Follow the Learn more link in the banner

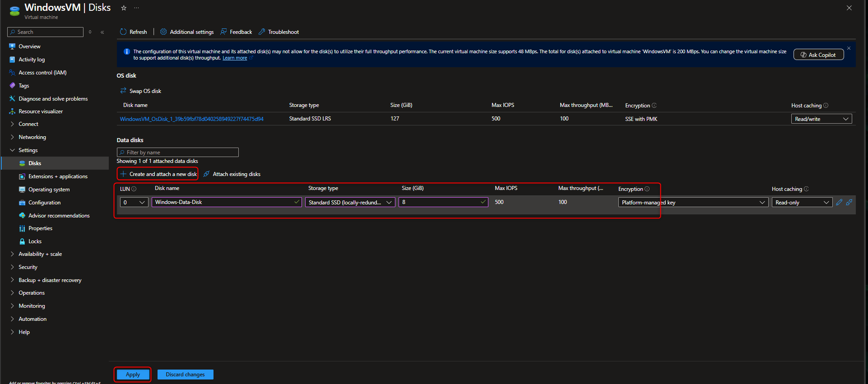[x=235, y=58]
